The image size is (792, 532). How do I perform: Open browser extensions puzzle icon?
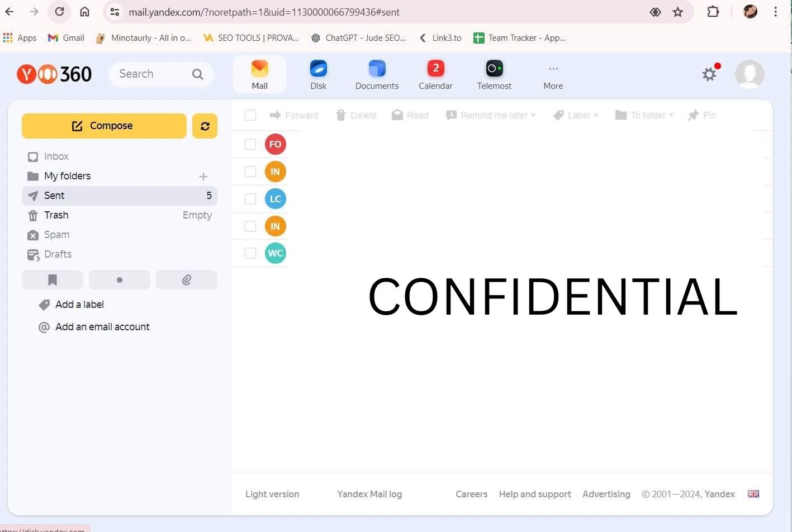click(713, 12)
